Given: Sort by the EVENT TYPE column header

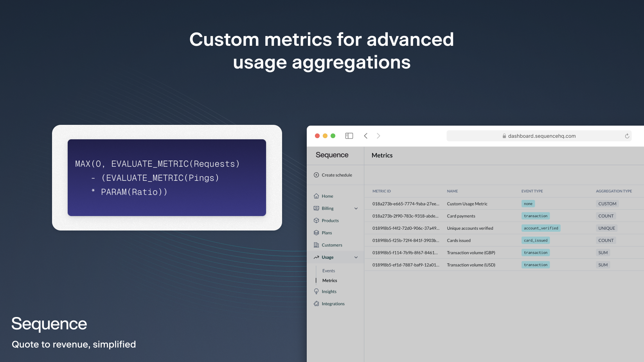Looking at the screenshot, I should [532, 191].
